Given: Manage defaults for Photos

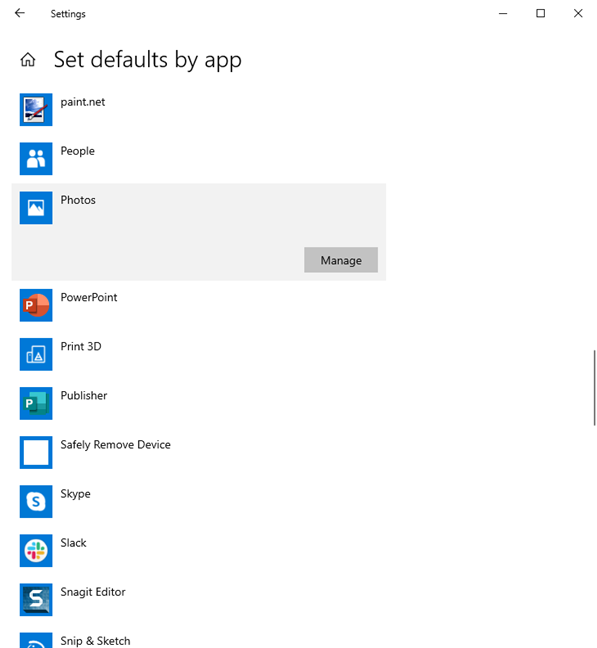Looking at the screenshot, I should [x=341, y=260].
